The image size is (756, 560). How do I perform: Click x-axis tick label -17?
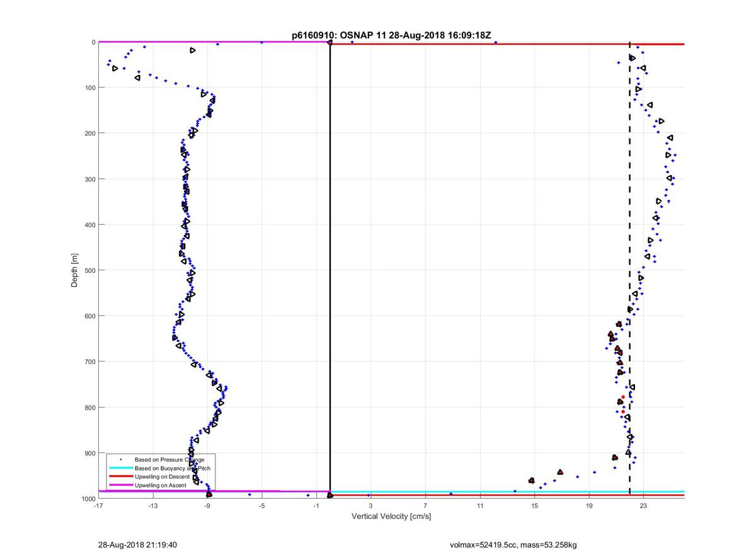(x=98, y=505)
